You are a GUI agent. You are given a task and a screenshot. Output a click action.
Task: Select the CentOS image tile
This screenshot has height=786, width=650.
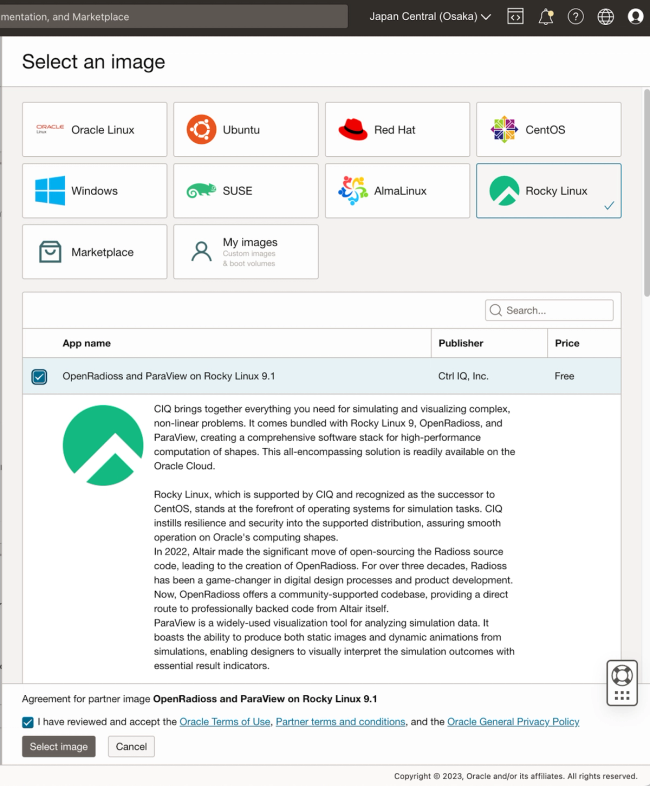(x=549, y=129)
